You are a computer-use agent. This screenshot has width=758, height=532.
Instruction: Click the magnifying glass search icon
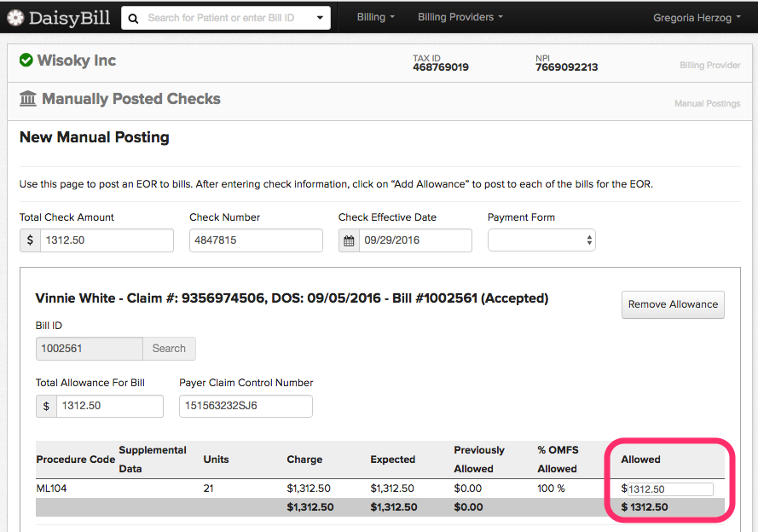pyautogui.click(x=133, y=19)
